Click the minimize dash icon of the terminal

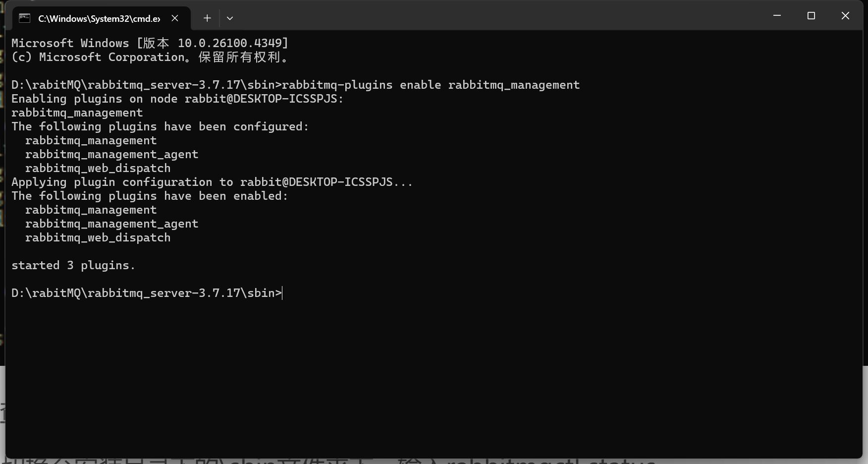[x=776, y=15]
